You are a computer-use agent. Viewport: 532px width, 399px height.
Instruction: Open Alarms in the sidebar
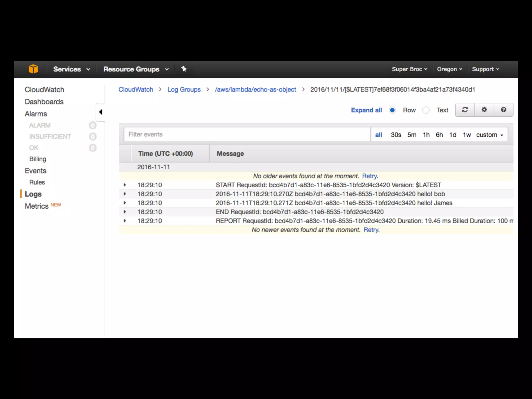click(36, 114)
